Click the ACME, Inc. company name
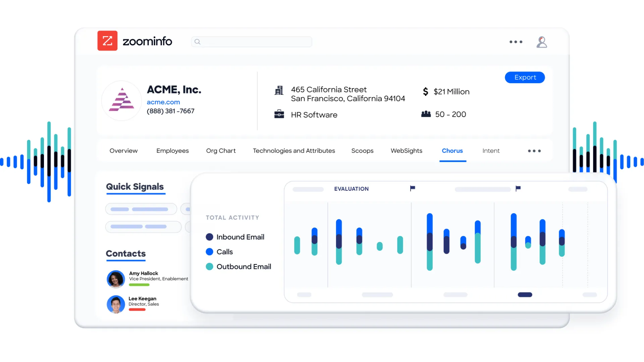The width and height of the screenshot is (644, 362). [174, 89]
